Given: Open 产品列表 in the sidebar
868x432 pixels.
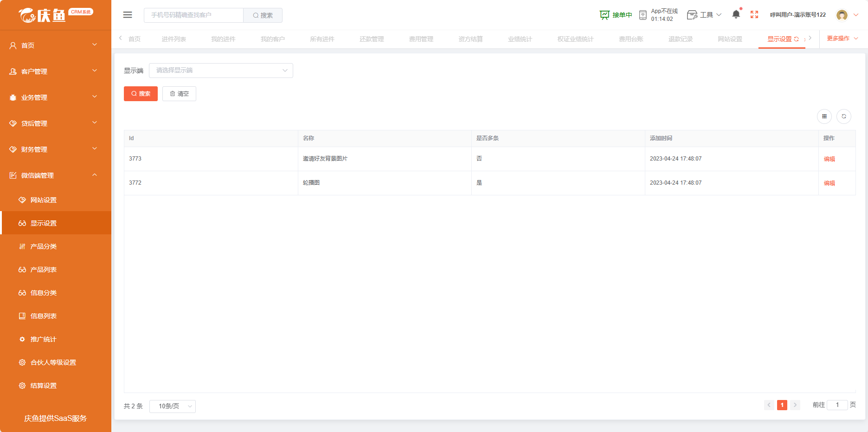Looking at the screenshot, I should (x=56, y=270).
